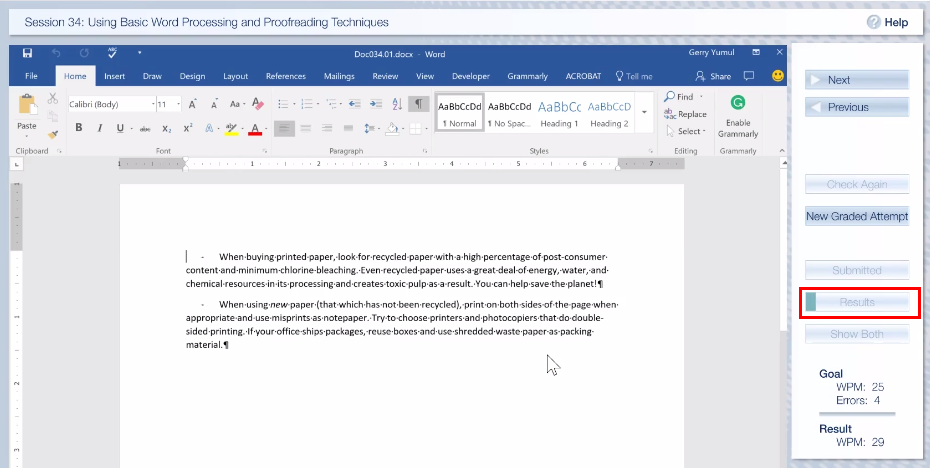Click the Tell me lightbulb box

[x=634, y=76]
